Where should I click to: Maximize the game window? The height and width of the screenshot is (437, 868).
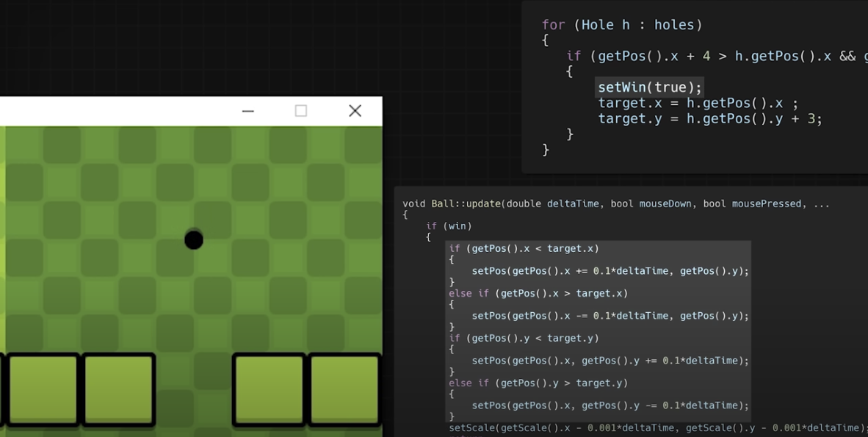coord(301,110)
